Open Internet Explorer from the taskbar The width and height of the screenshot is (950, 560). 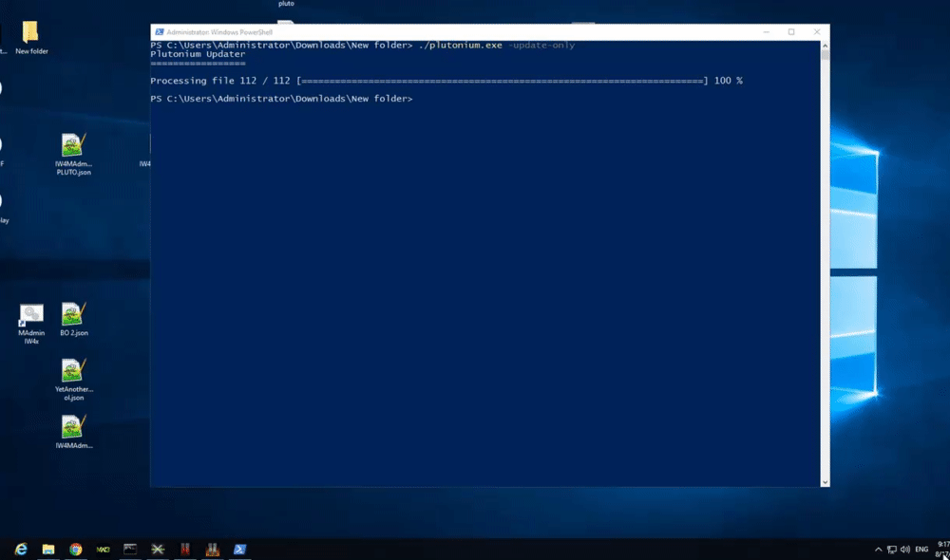[21, 550]
